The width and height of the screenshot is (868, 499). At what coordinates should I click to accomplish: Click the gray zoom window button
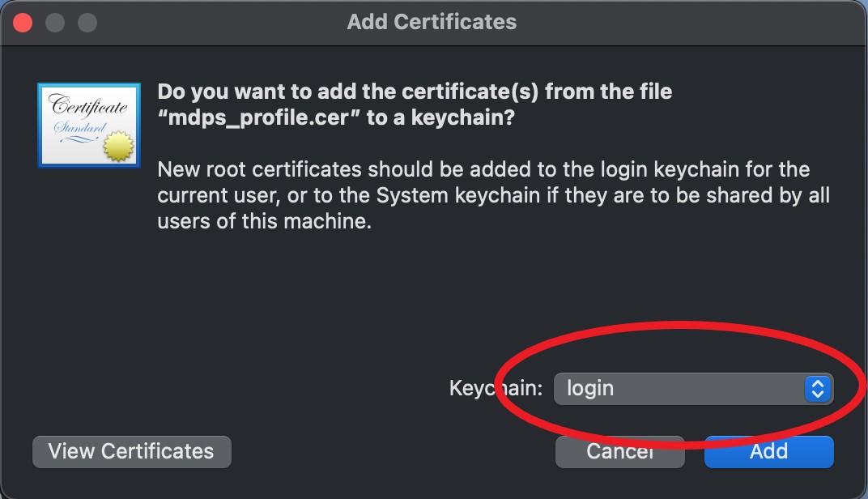pos(87,23)
